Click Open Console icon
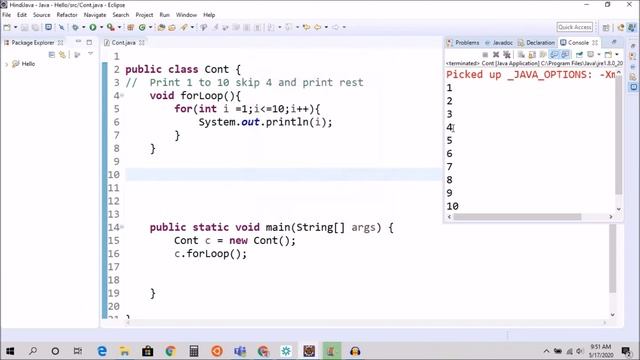Screen dimensions: 640x360 tap(609, 55)
